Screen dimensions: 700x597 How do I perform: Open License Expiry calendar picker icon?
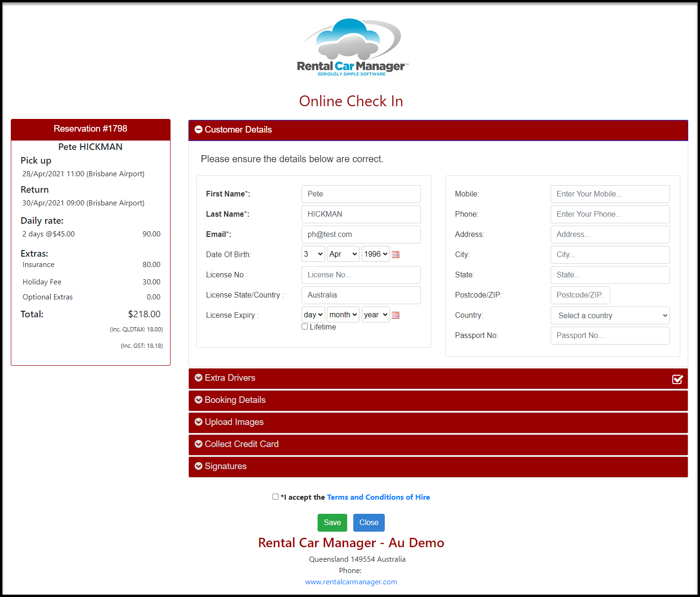point(396,315)
